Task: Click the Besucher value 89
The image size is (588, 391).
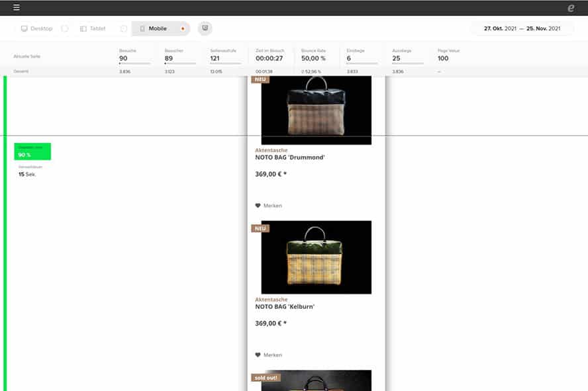Action: 169,58
